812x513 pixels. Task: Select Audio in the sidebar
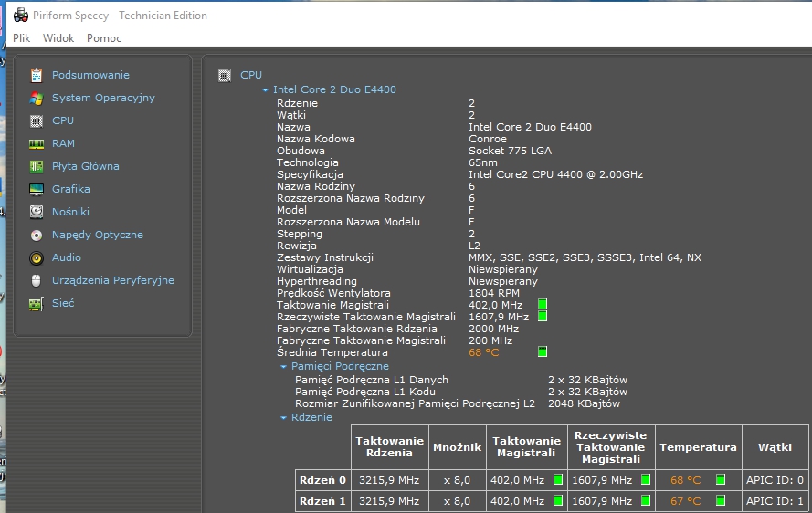point(67,257)
